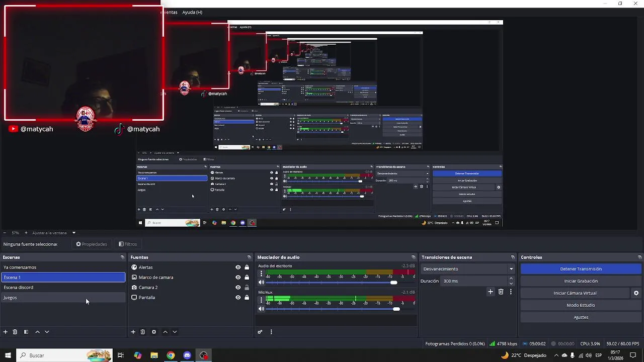This screenshot has width=644, height=362.
Task: Undock the Mezclador de audio panel
Action: point(414,257)
